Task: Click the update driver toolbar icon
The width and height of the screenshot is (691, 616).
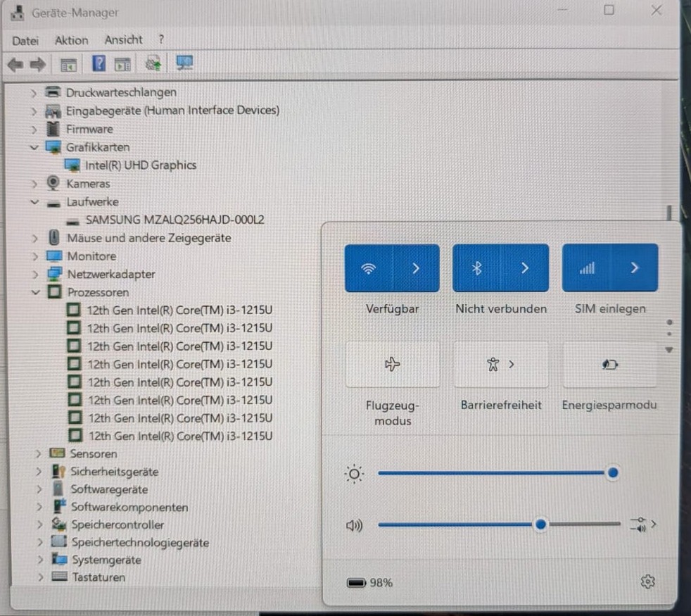Action: pyautogui.click(x=153, y=64)
